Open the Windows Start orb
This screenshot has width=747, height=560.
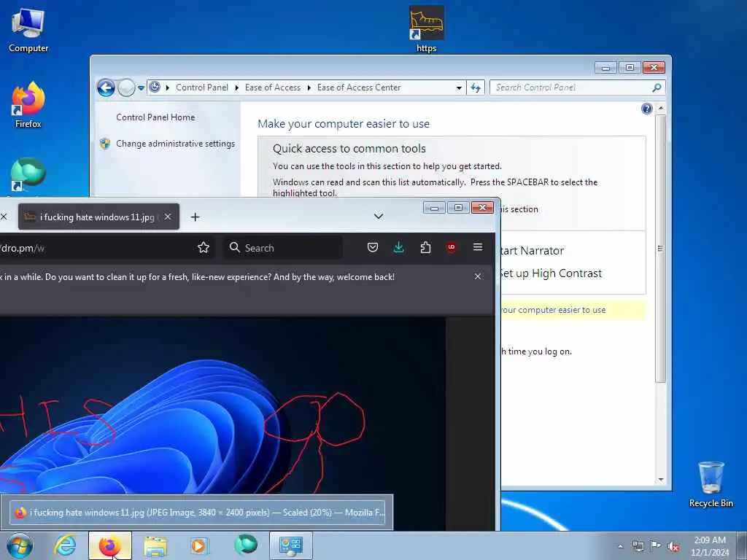point(20,545)
